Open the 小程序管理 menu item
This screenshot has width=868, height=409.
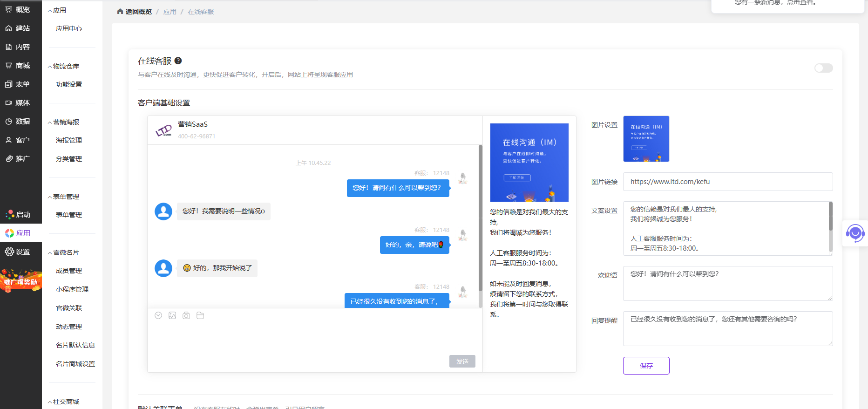pos(72,289)
